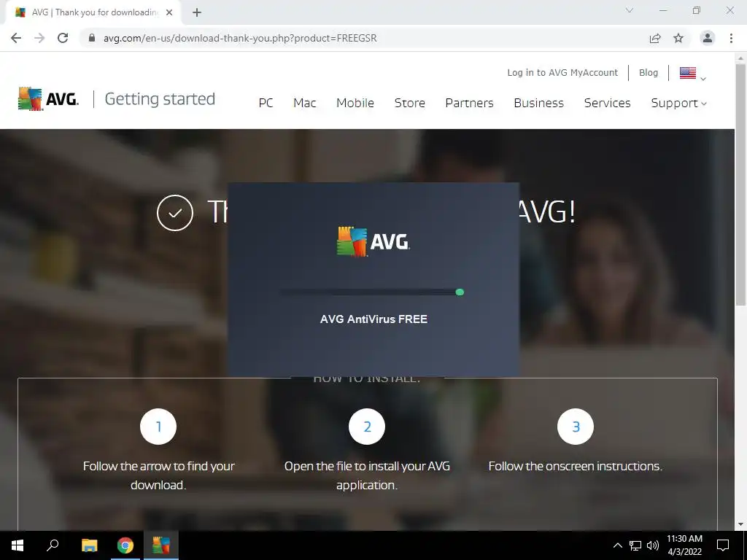Open File Explorer from taskbar
Image resolution: width=747 pixels, height=560 pixels.
(x=89, y=545)
